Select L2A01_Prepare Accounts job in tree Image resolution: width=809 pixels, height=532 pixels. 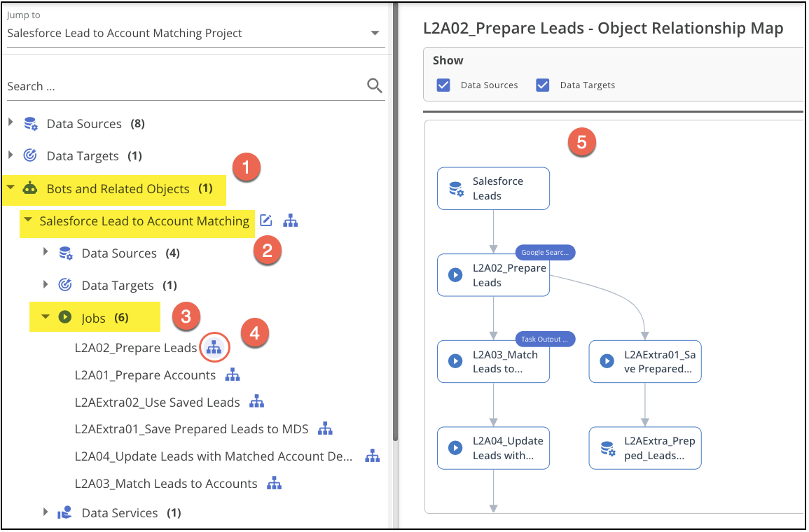coord(145,374)
